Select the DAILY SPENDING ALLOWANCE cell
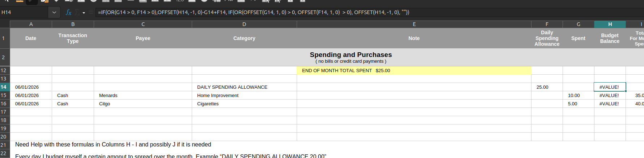The width and height of the screenshot is (644, 158). coord(244,87)
